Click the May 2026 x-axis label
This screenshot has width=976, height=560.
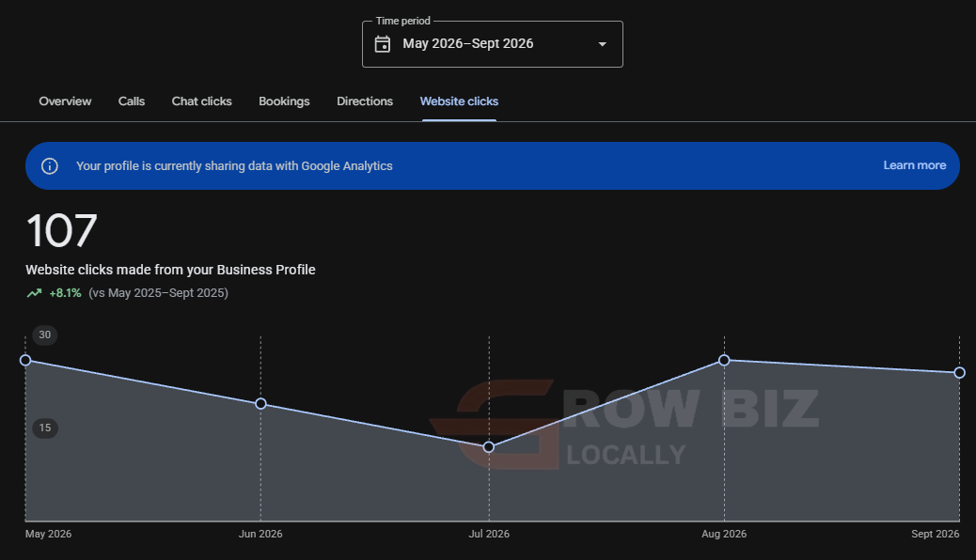[x=49, y=534]
